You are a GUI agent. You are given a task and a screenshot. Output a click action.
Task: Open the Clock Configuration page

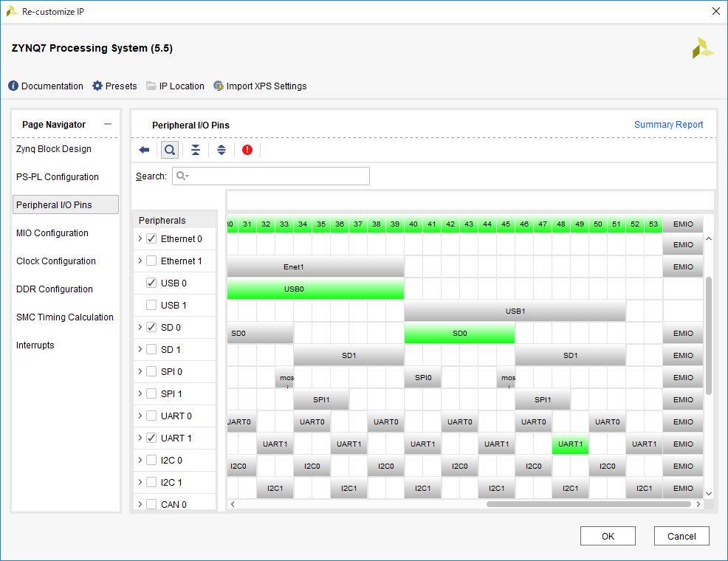pos(56,261)
